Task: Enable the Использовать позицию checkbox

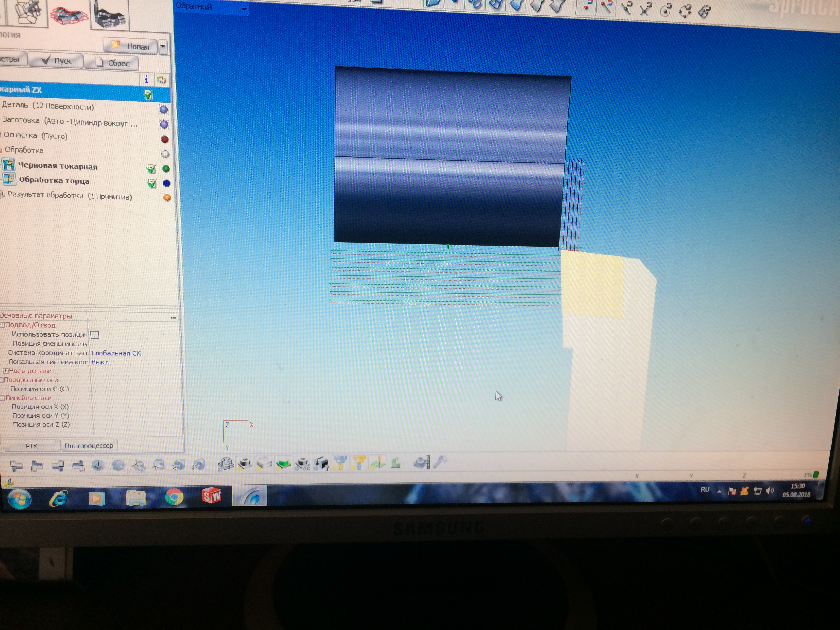Action: [95, 335]
